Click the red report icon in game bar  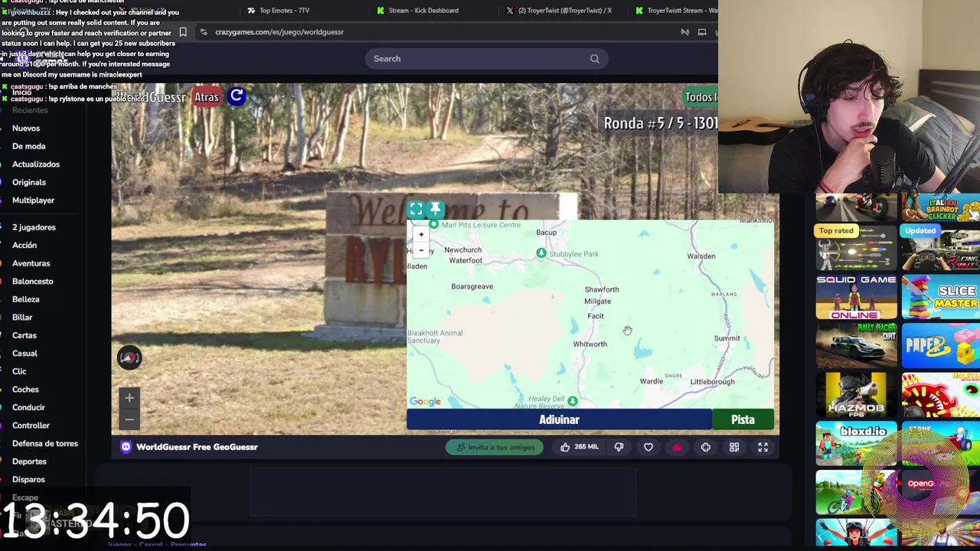coord(677,447)
